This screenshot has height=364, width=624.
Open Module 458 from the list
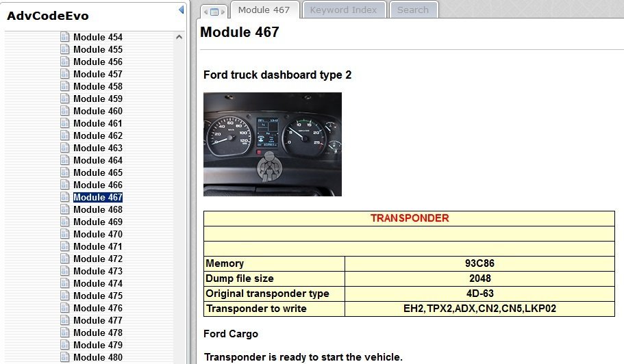point(98,86)
